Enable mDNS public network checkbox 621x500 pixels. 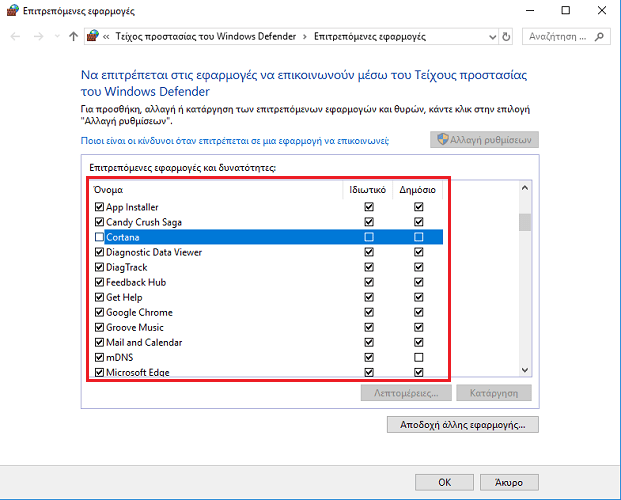[x=419, y=357]
